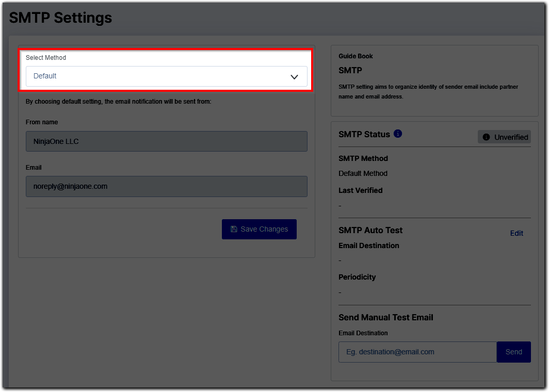Focus the manual test Email Destination input
Image resolution: width=549 pixels, height=392 pixels.
417,352
